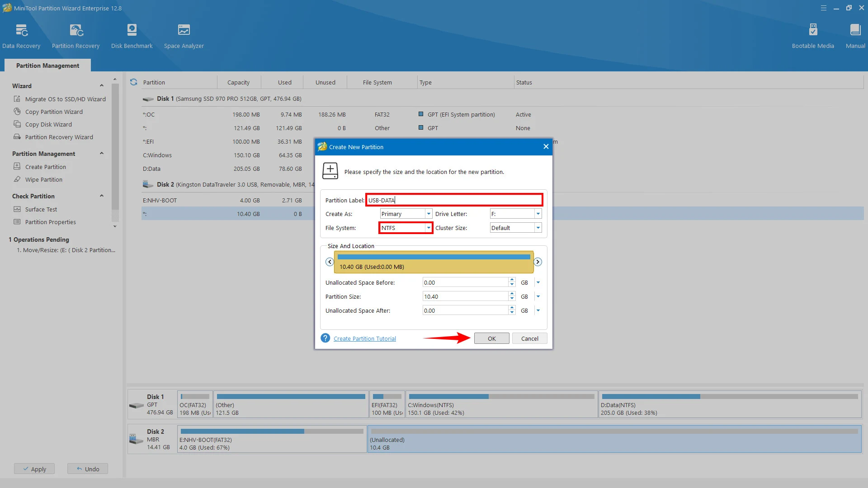Select the C:Windows partition row
Image resolution: width=868 pixels, height=488 pixels.
coord(228,155)
